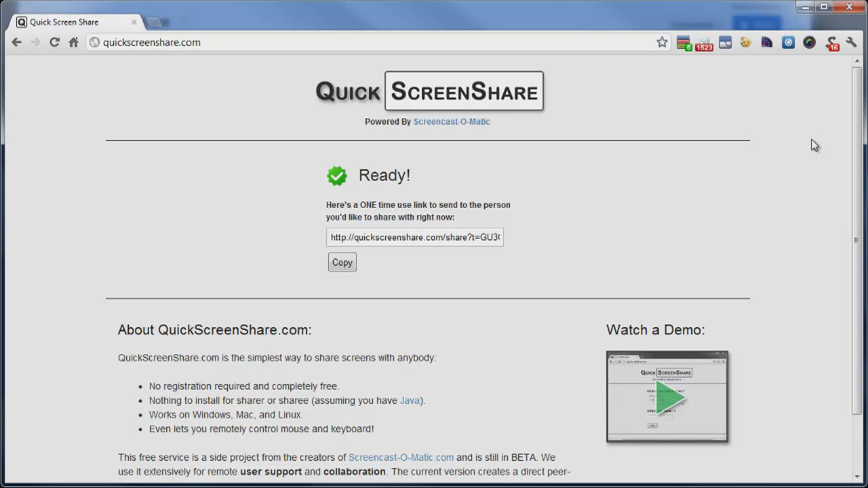The width and height of the screenshot is (868, 488).
Task: Click the round color-wheel extension icon
Action: 809,42
